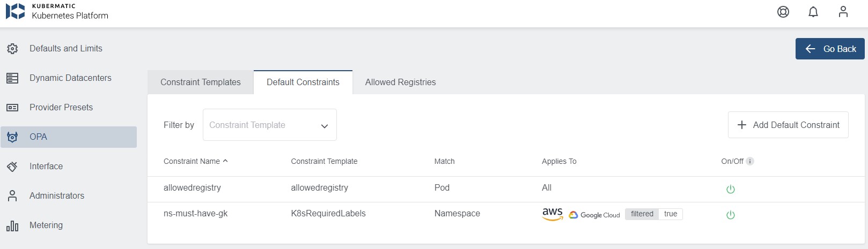This screenshot has width=868, height=249.
Task: Click the AWS provider logo
Action: coord(553,214)
